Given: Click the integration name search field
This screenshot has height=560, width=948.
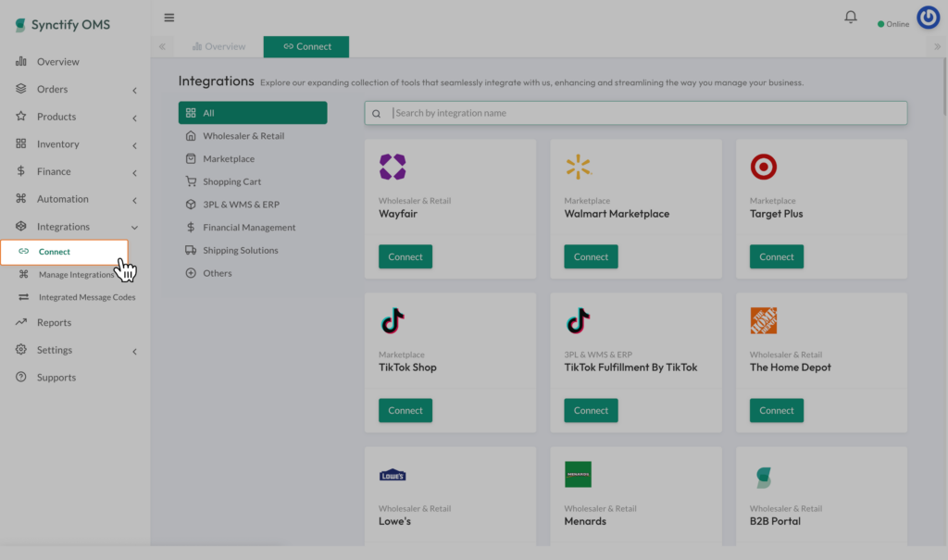Looking at the screenshot, I should pos(636,113).
